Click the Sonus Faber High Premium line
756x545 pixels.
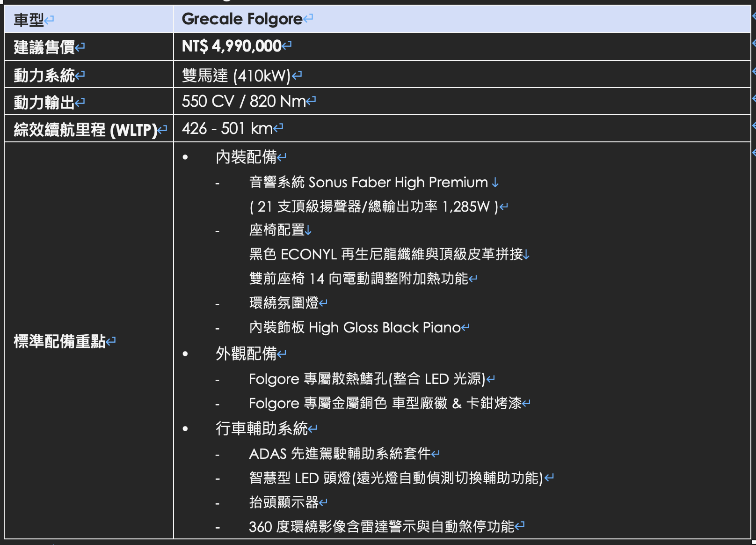[x=368, y=183]
